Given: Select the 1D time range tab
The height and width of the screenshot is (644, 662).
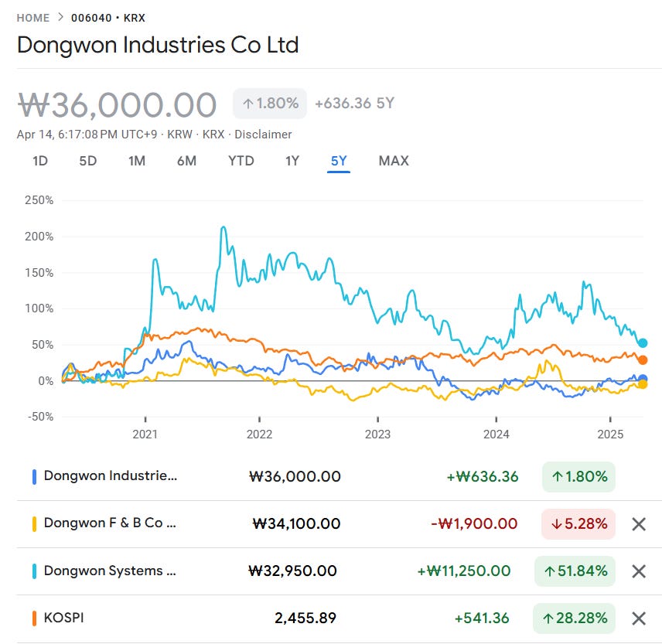Looking at the screenshot, I should point(40,161).
